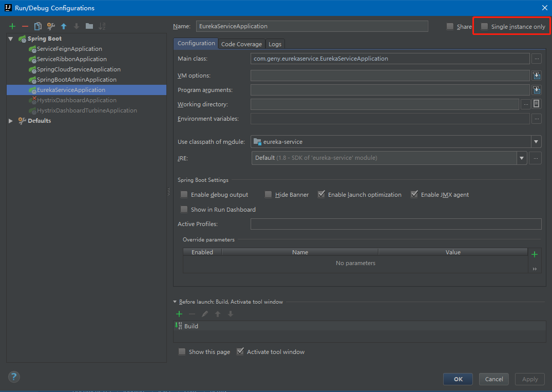Click the Main class text field
The height and width of the screenshot is (392, 552).
[390, 59]
